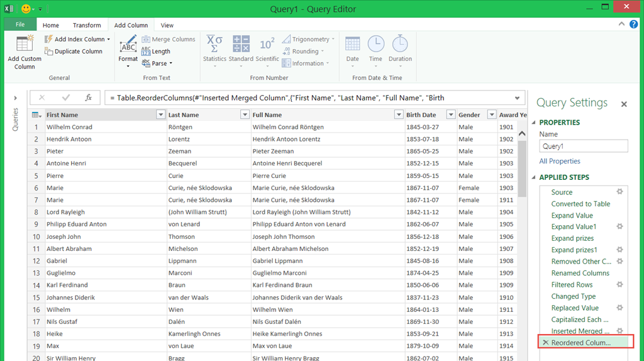Expand the Queries pane
The image size is (644, 361).
(x=15, y=98)
